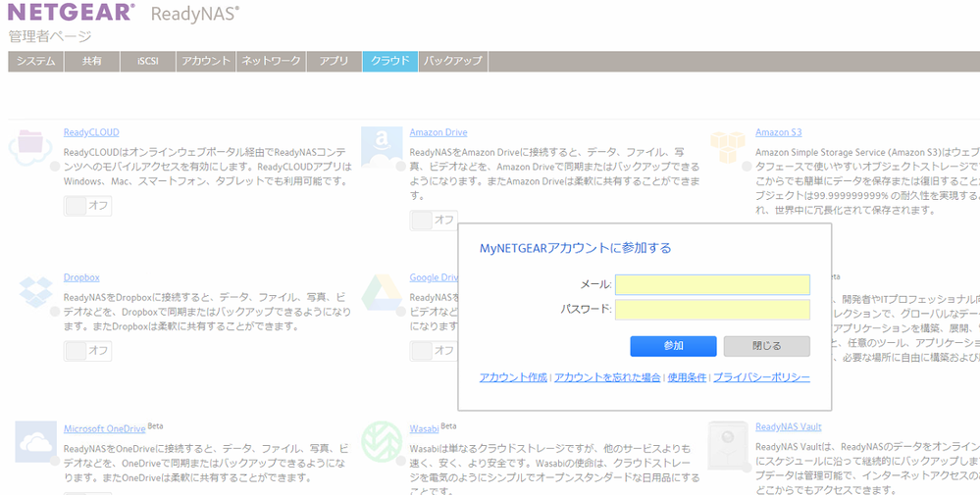Open the アカウント作成 link
This screenshot has height=495, width=980.
point(513,377)
